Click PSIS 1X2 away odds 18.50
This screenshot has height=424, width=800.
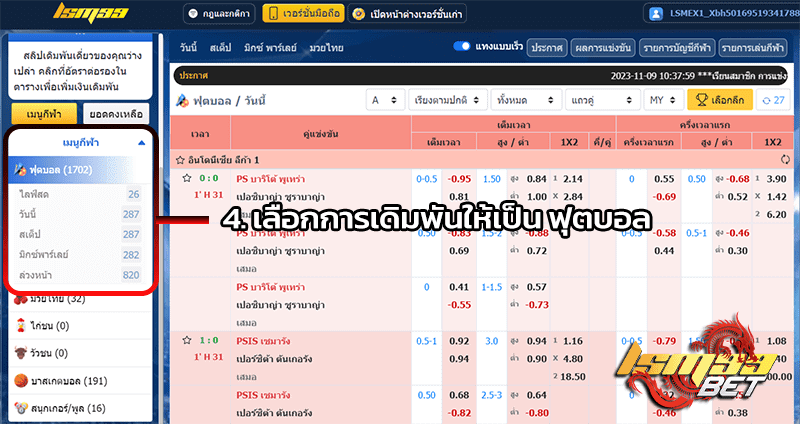tap(572, 377)
